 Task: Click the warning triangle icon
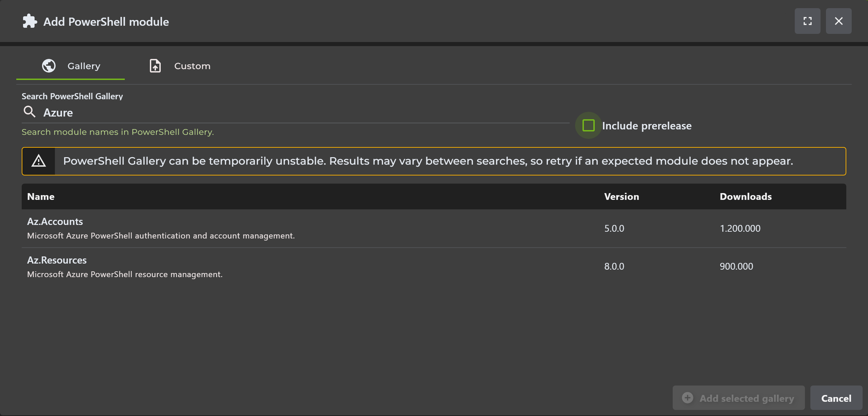tap(39, 161)
